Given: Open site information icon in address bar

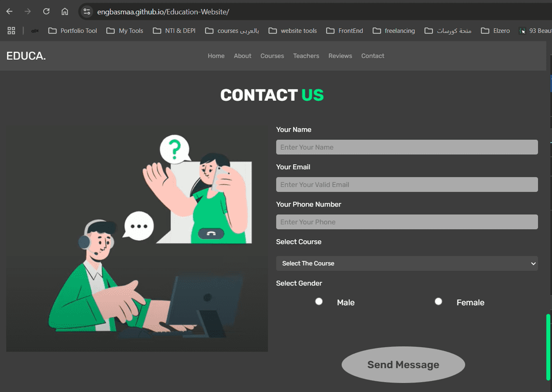Looking at the screenshot, I should click(87, 12).
